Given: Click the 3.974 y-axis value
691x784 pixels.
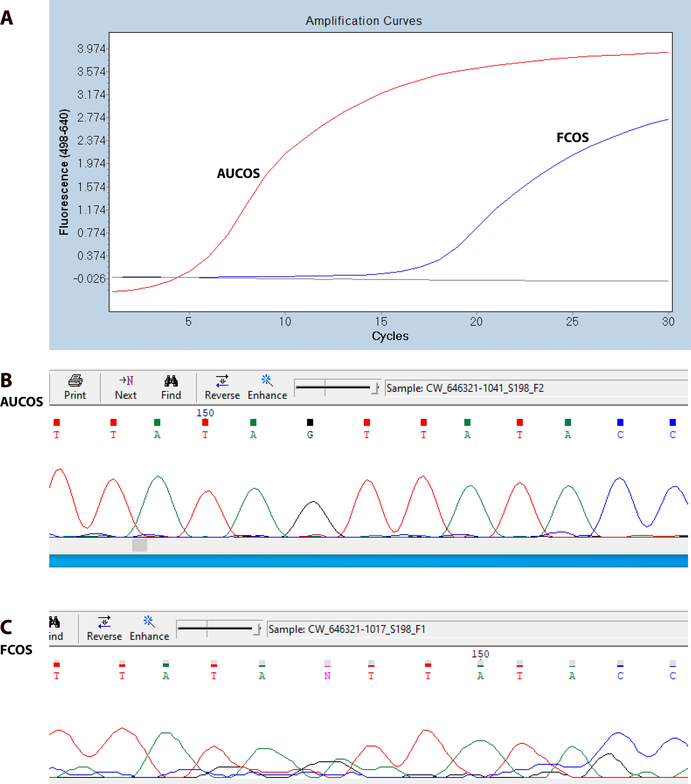Looking at the screenshot, I should coord(91,49).
